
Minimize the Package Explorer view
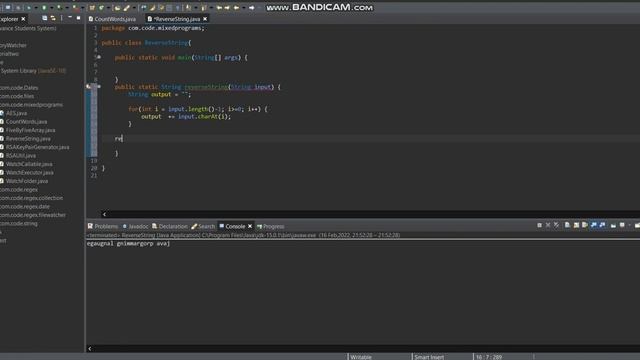[x=70, y=18]
